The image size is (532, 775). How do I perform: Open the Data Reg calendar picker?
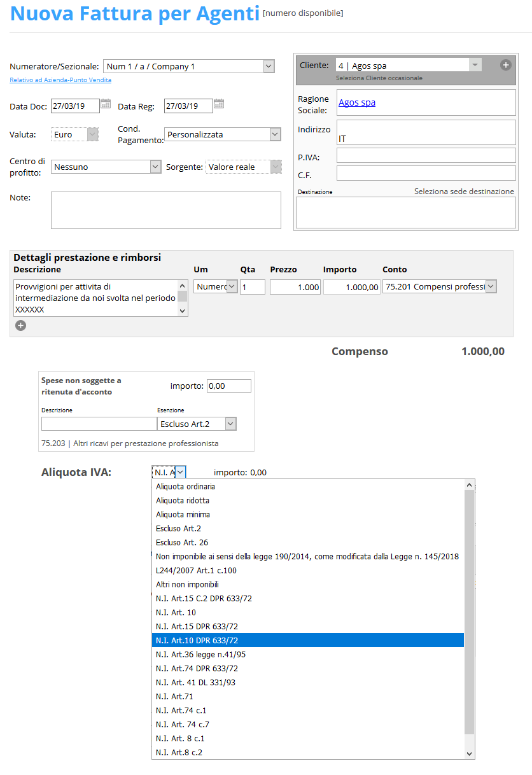tap(218, 104)
